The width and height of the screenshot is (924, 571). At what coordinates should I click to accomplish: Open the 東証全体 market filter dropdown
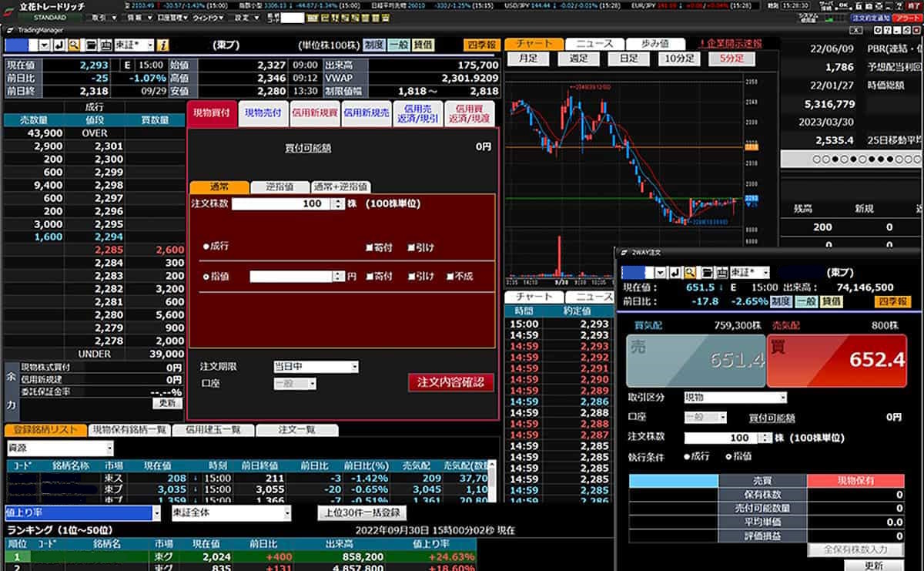pos(232,512)
